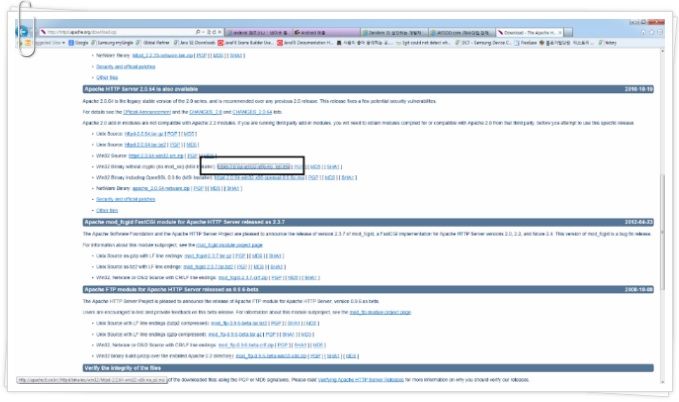Click the scrollbar up arrow at top right
This screenshot has height=402, width=679.
662,52
